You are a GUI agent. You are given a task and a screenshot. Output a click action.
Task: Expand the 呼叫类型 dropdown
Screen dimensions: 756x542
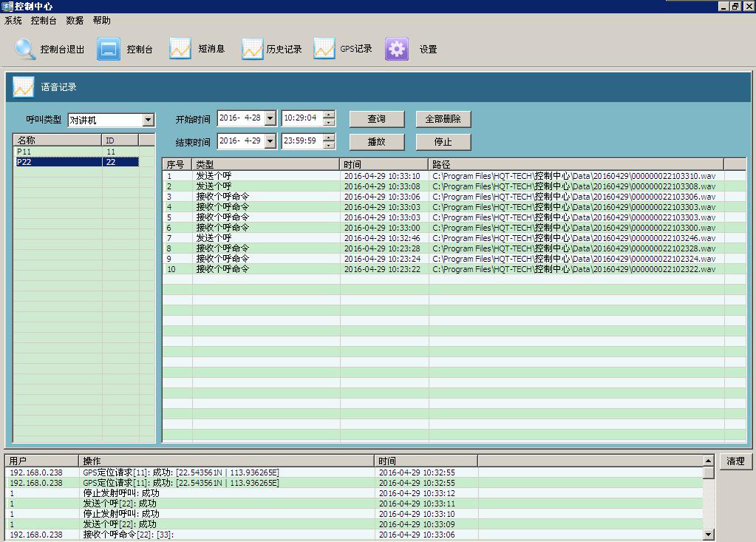click(x=149, y=120)
